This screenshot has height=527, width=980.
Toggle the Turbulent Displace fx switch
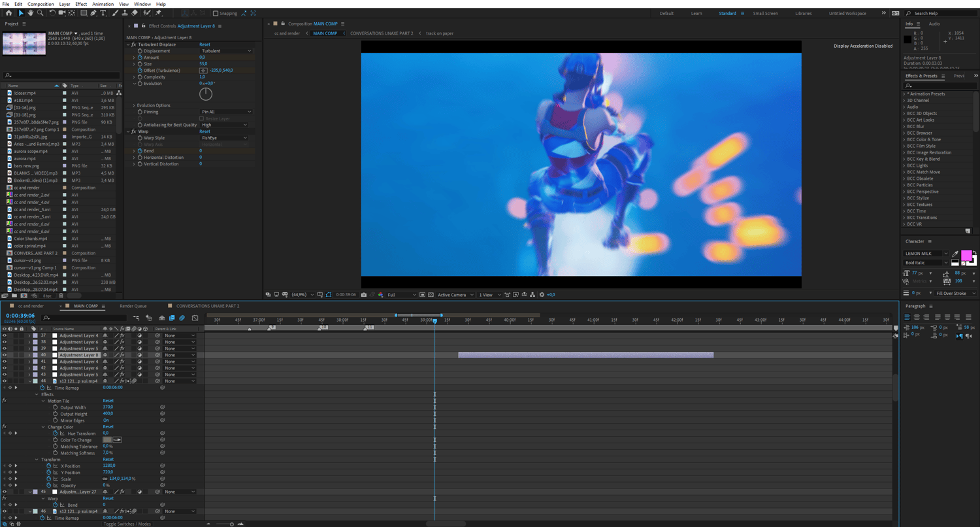point(134,44)
